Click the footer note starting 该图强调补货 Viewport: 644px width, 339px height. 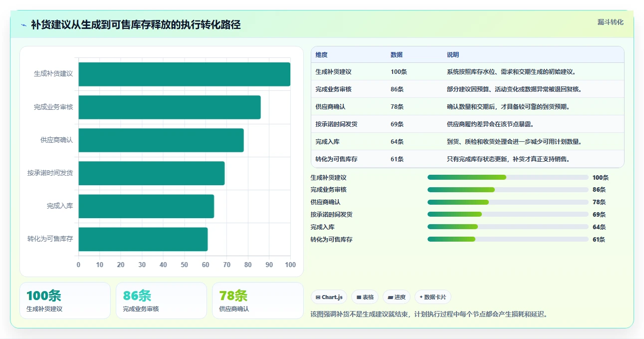tap(429, 315)
